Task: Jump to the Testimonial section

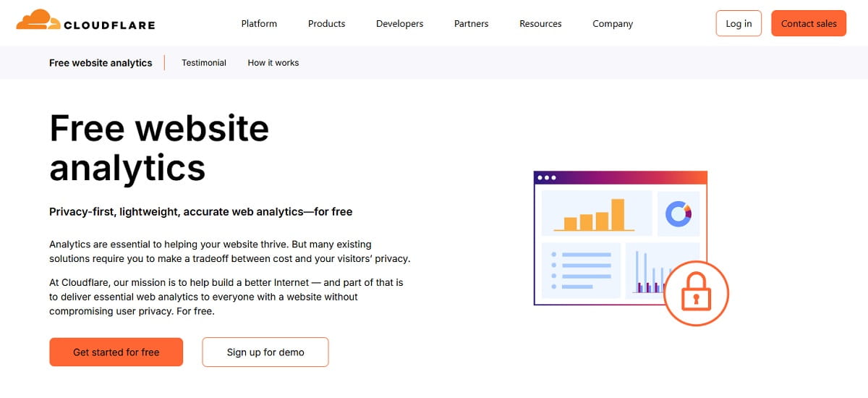Action: pyautogui.click(x=204, y=63)
